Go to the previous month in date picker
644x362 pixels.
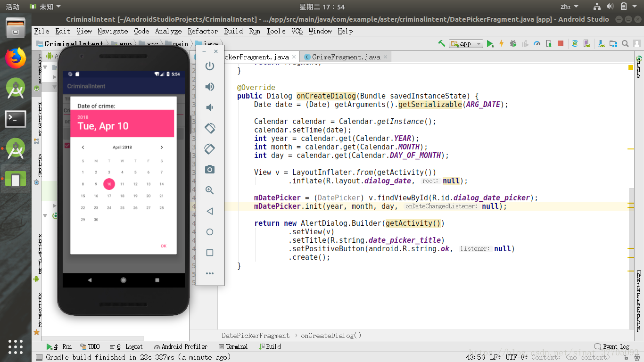click(83, 147)
